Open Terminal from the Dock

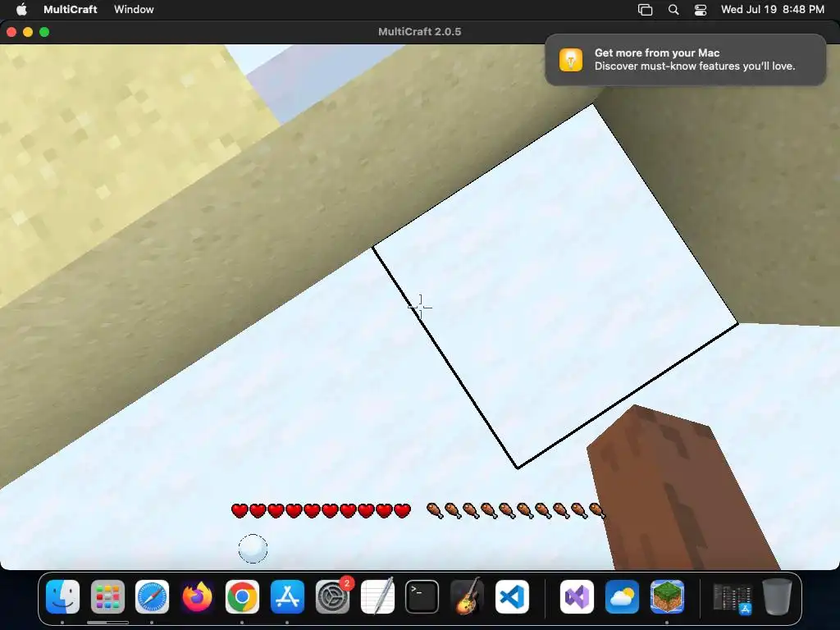[422, 597]
